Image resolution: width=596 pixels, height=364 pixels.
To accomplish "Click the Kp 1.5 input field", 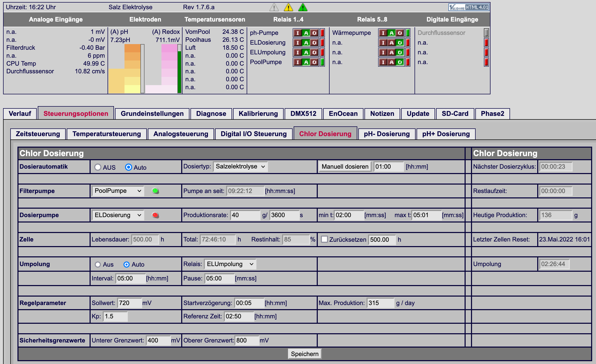I will tap(115, 316).
